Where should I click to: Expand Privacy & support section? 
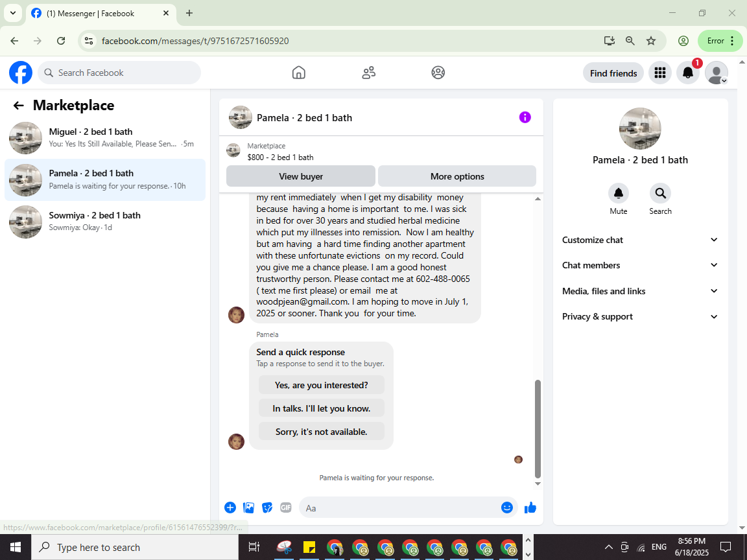640,317
